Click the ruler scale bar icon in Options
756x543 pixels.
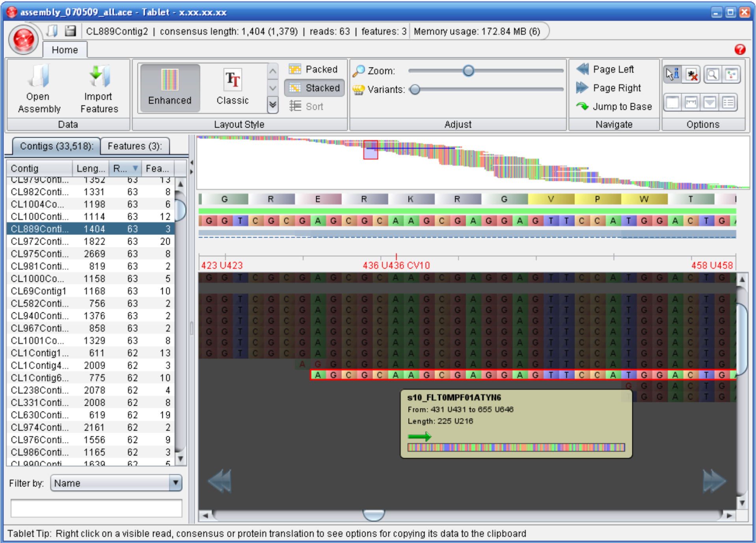(x=691, y=103)
